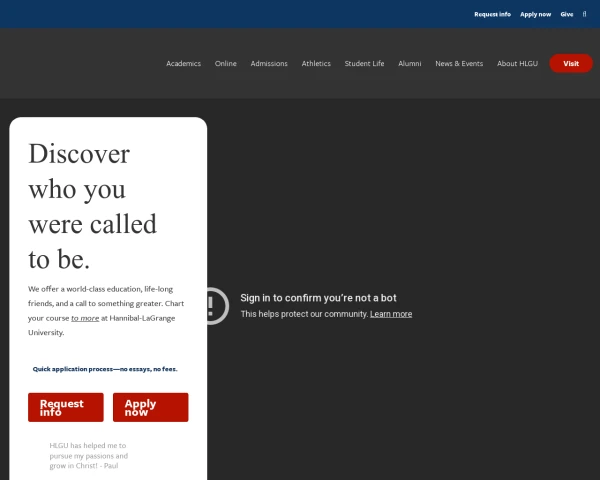Open the Student Life menu
This screenshot has height=480, width=600.
click(364, 64)
